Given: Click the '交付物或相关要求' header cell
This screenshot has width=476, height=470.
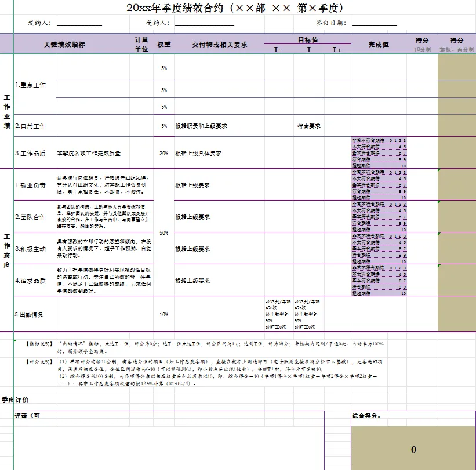Looking at the screenshot, I should (220, 44).
